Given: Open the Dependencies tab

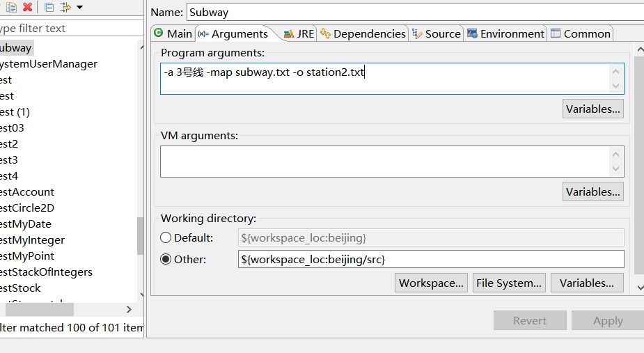Looking at the screenshot, I should (363, 33).
